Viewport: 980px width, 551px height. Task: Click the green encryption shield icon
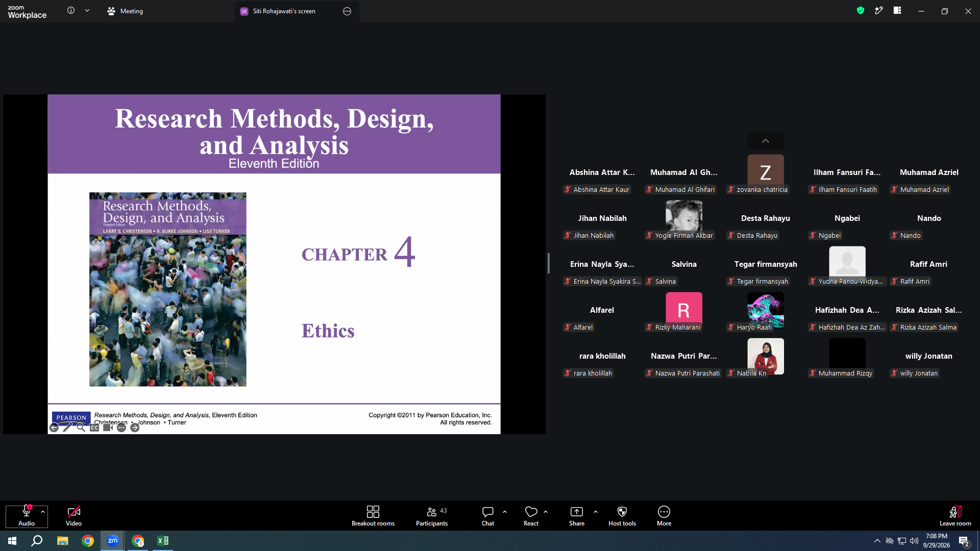(x=861, y=11)
